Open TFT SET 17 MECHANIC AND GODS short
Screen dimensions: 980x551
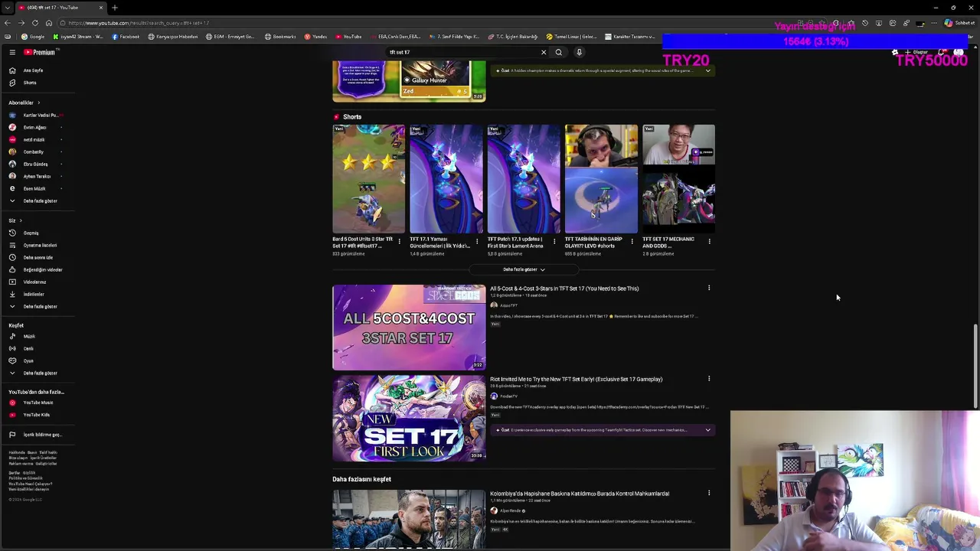(678, 179)
